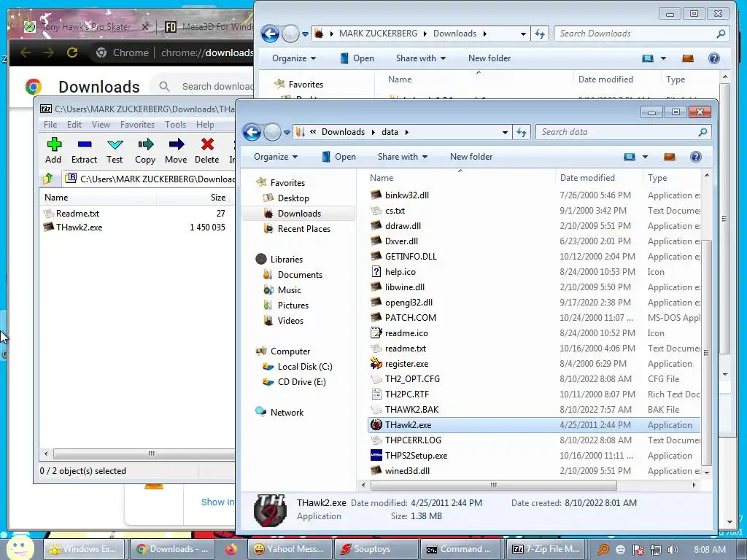Screen dimensions: 747x560
Task: Click New folder in rear Downloads window
Action: pos(489,58)
